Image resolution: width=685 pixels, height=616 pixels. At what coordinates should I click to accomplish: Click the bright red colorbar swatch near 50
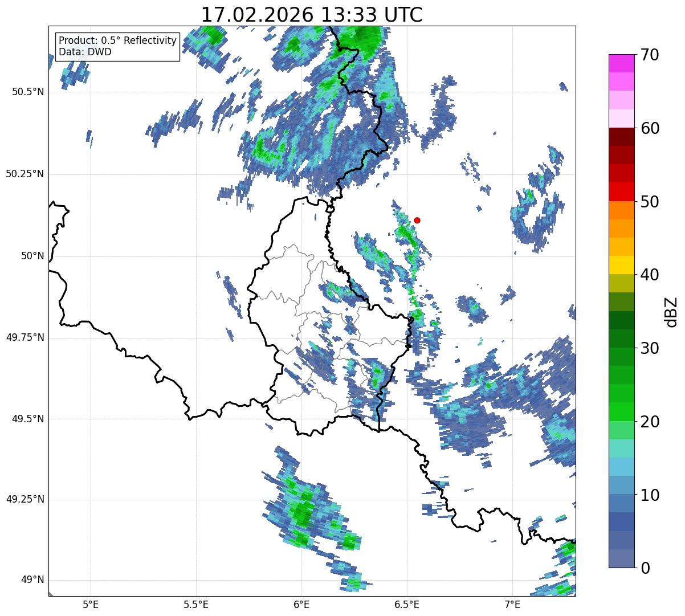pyautogui.click(x=622, y=191)
